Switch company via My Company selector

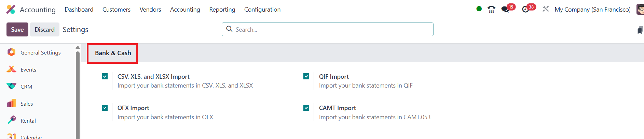pyautogui.click(x=592, y=10)
